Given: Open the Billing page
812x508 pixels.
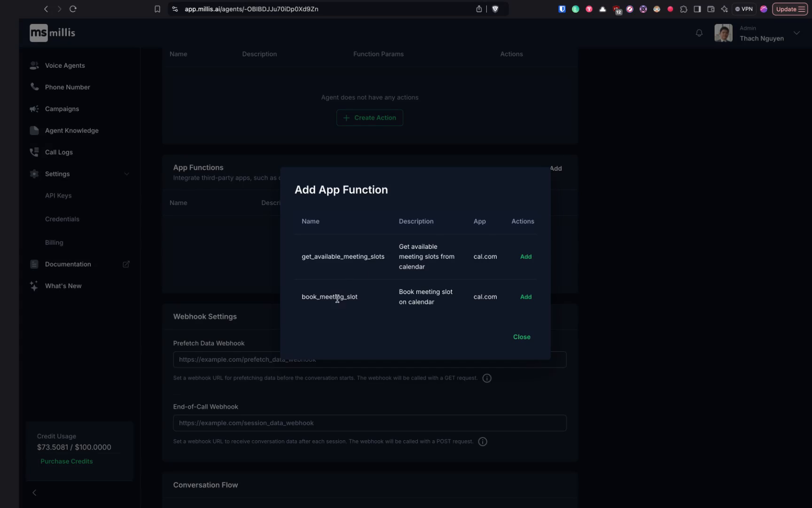Looking at the screenshot, I should tap(54, 242).
